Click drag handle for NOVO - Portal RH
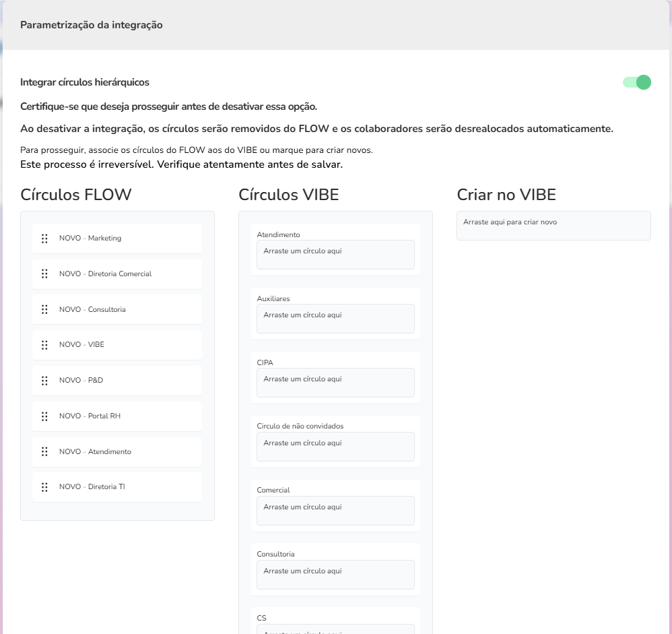Image resolution: width=672 pixels, height=634 pixels. point(44,416)
